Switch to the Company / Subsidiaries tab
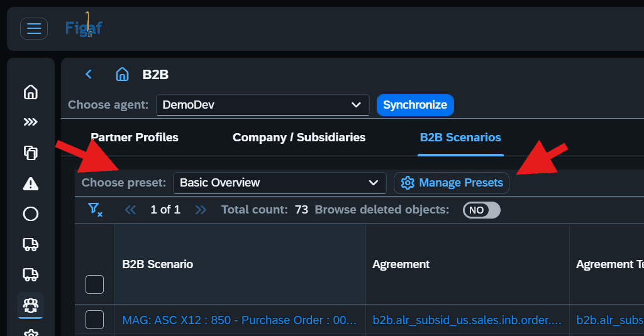Image resolution: width=644 pixels, height=336 pixels. point(299,138)
